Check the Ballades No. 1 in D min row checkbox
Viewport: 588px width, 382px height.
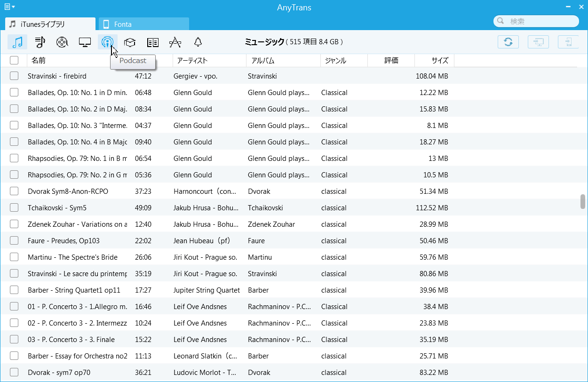tap(14, 92)
